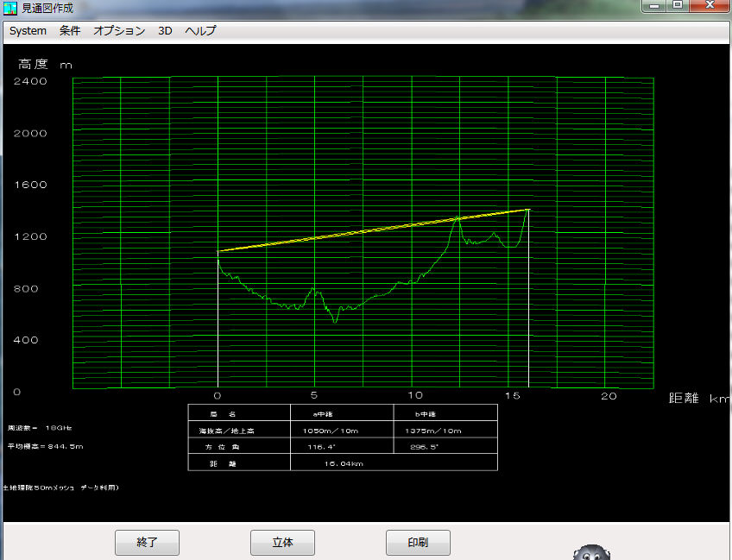The height and width of the screenshot is (560, 732).
Task: Open the オプション menu
Action: (x=119, y=30)
